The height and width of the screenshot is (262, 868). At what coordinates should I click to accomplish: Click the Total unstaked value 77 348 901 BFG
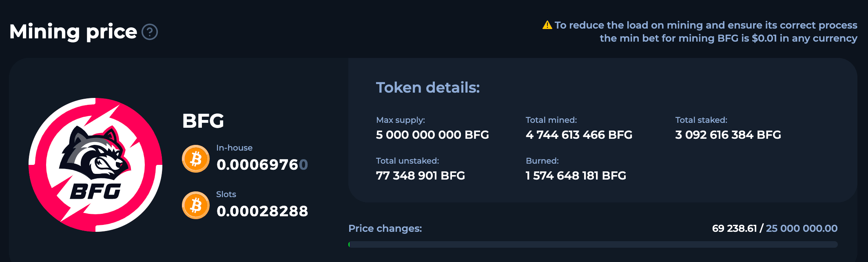pyautogui.click(x=420, y=176)
